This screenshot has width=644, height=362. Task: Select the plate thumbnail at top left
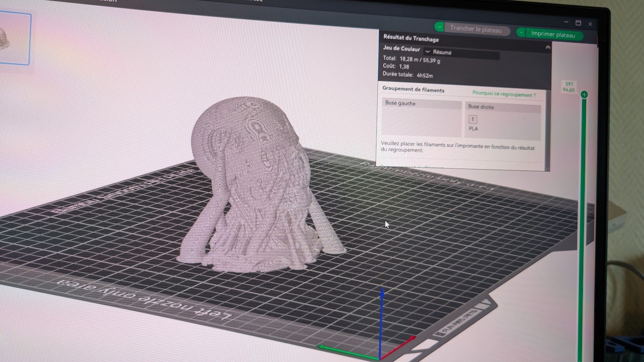tap(14, 39)
